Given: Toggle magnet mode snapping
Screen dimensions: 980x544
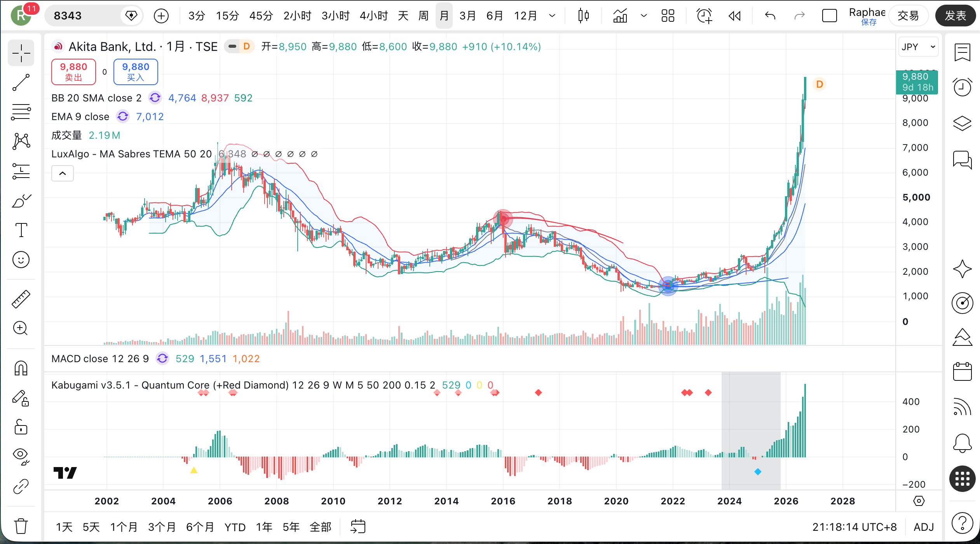Looking at the screenshot, I should point(21,368).
